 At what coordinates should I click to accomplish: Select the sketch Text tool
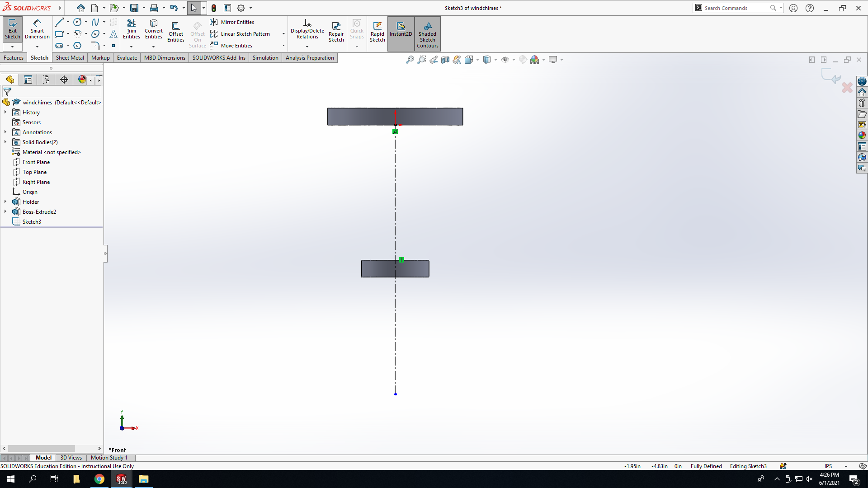pyautogui.click(x=113, y=34)
